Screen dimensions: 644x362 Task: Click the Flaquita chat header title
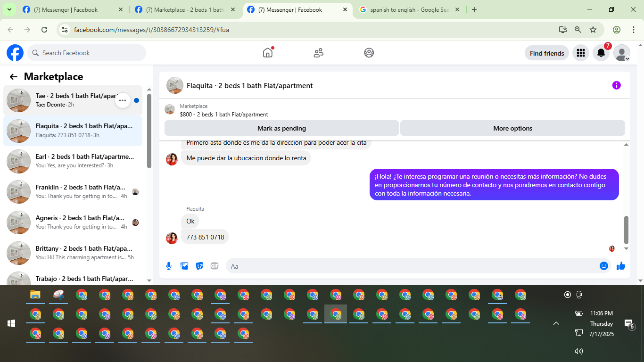[250, 86]
